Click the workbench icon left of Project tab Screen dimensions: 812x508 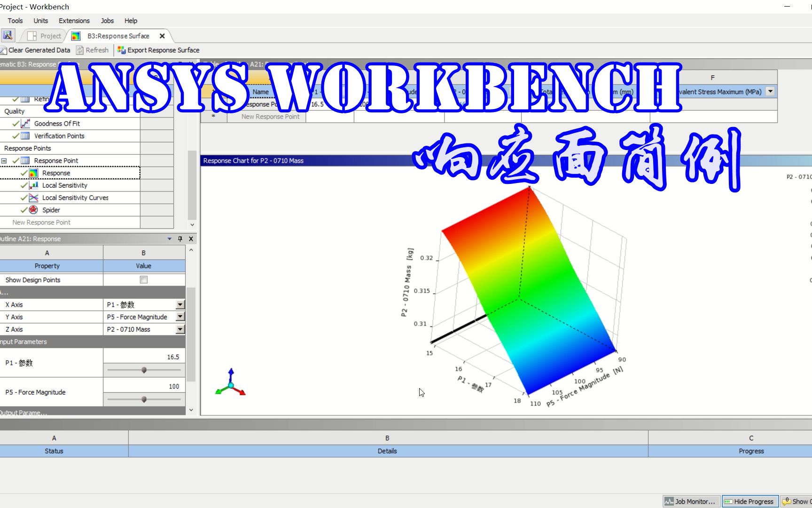(8, 35)
